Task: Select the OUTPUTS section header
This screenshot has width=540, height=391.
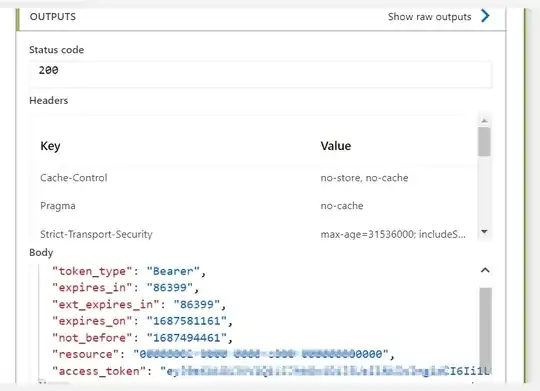Action: coord(53,17)
